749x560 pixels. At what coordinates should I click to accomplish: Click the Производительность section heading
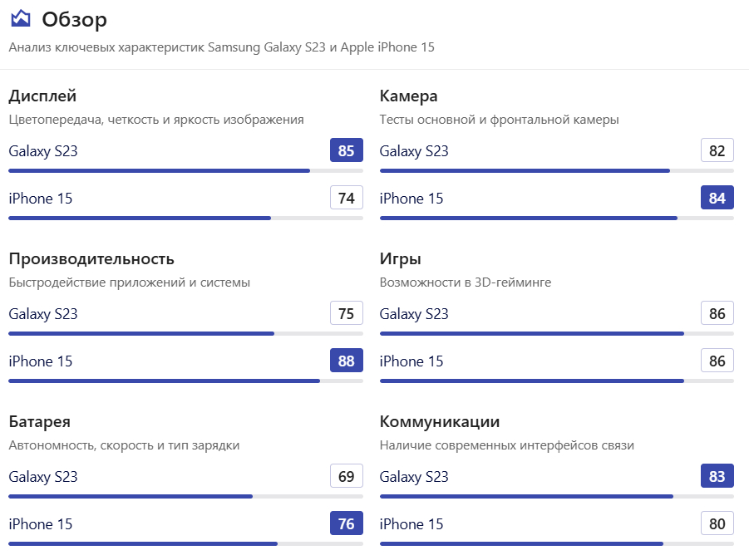(x=91, y=259)
